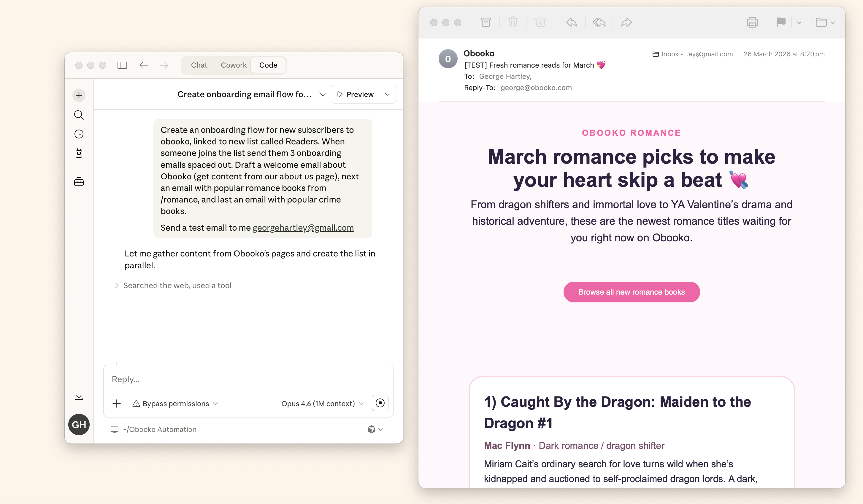Switch to the Cowork tab
Screen dimensions: 863x504
click(233, 65)
